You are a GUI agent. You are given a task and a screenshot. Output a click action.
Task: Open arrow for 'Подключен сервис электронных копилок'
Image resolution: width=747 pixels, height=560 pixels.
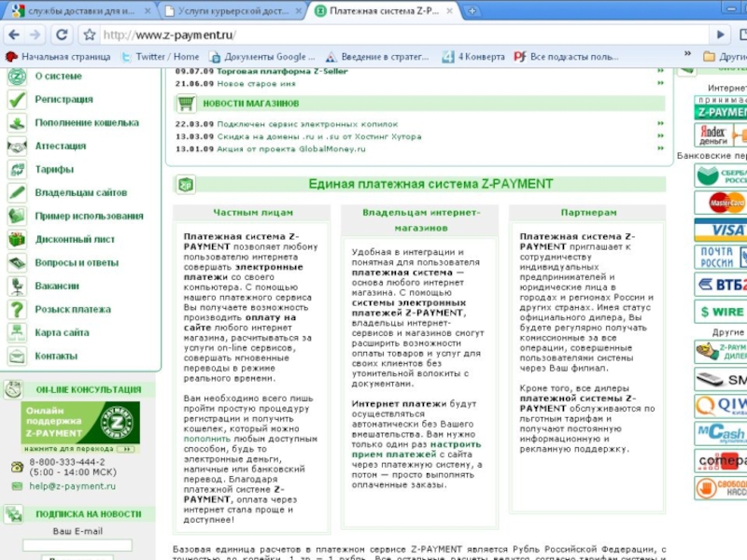click(660, 123)
